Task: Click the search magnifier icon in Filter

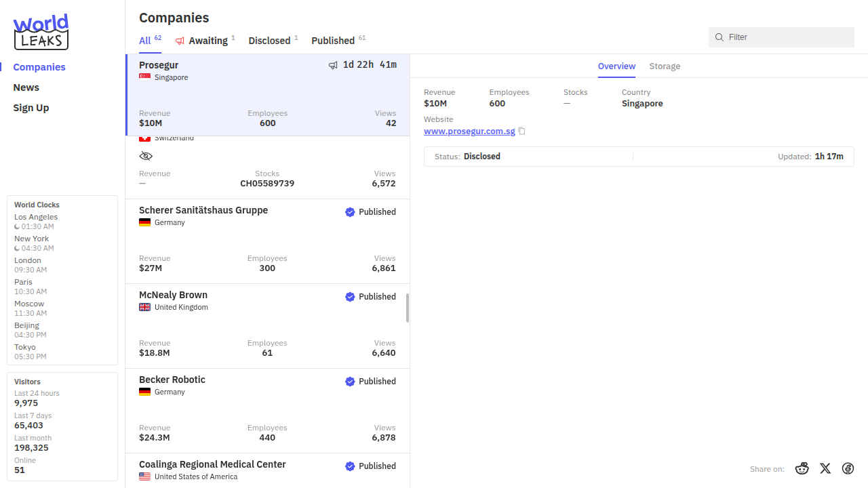Action: 719,37
